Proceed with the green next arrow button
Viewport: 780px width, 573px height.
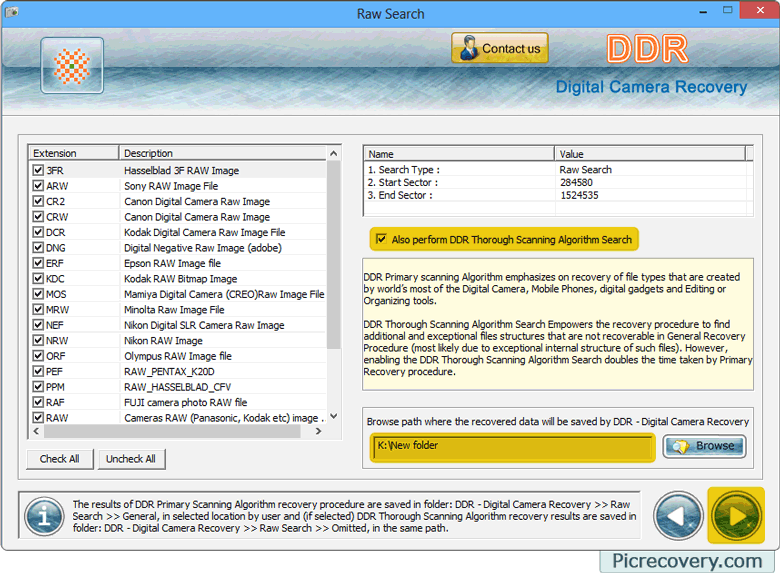tap(736, 516)
